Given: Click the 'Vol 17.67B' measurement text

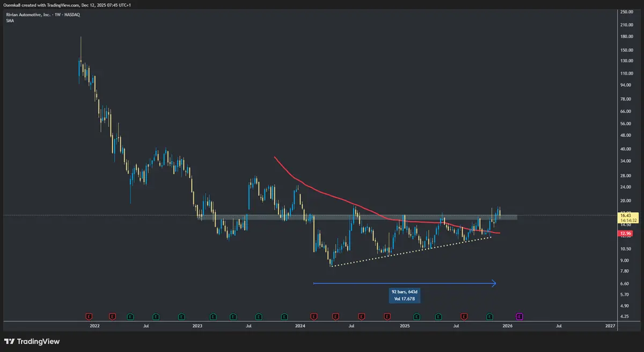Looking at the screenshot, I should [406, 298].
